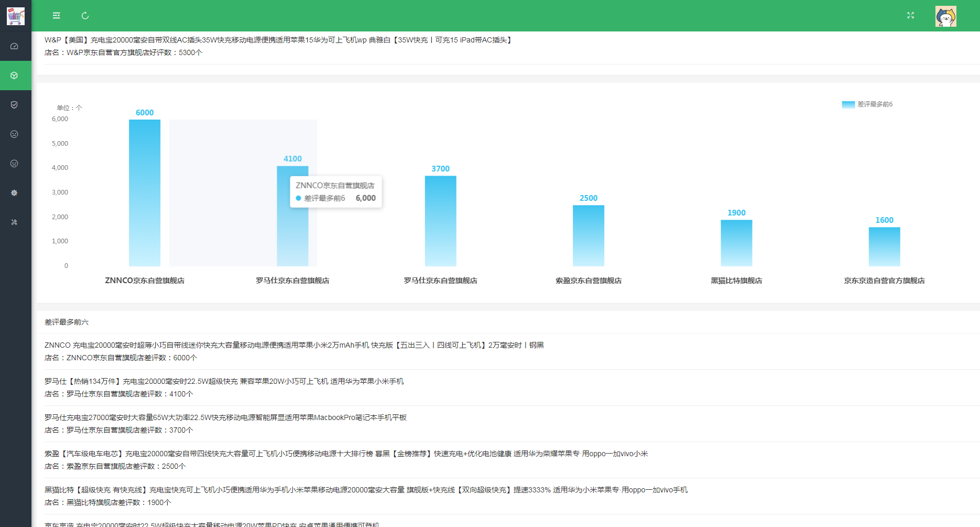
Task: Open the user avatar menu
Action: 945,16
